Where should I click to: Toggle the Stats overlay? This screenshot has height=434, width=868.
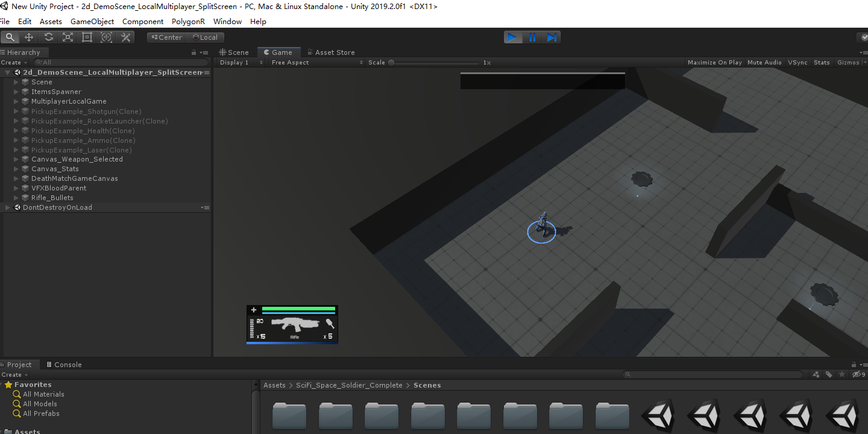point(822,62)
